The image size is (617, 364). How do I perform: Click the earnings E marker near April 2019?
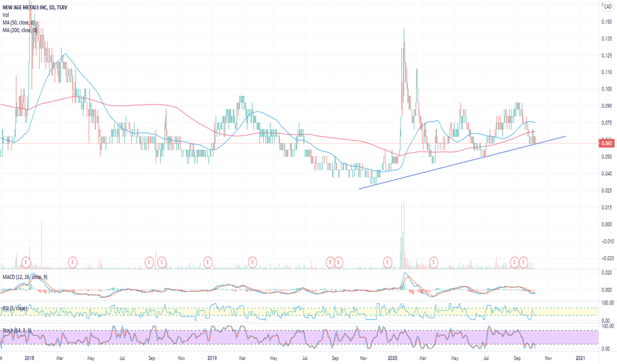(252, 262)
